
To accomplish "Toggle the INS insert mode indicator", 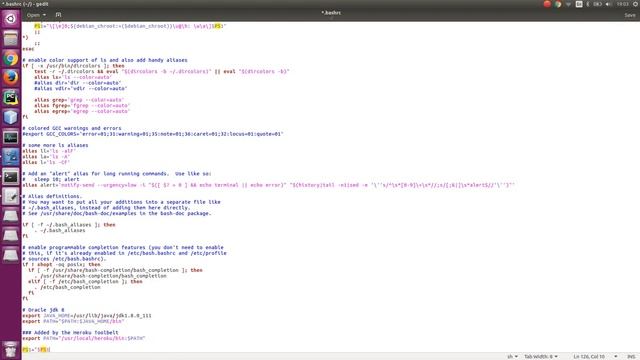I will 631,357.
